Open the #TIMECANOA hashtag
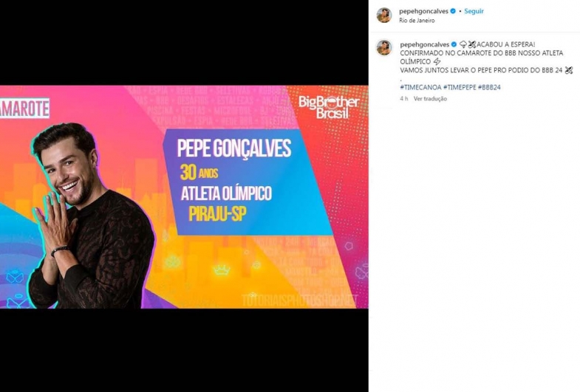This screenshot has width=580, height=392. click(420, 87)
